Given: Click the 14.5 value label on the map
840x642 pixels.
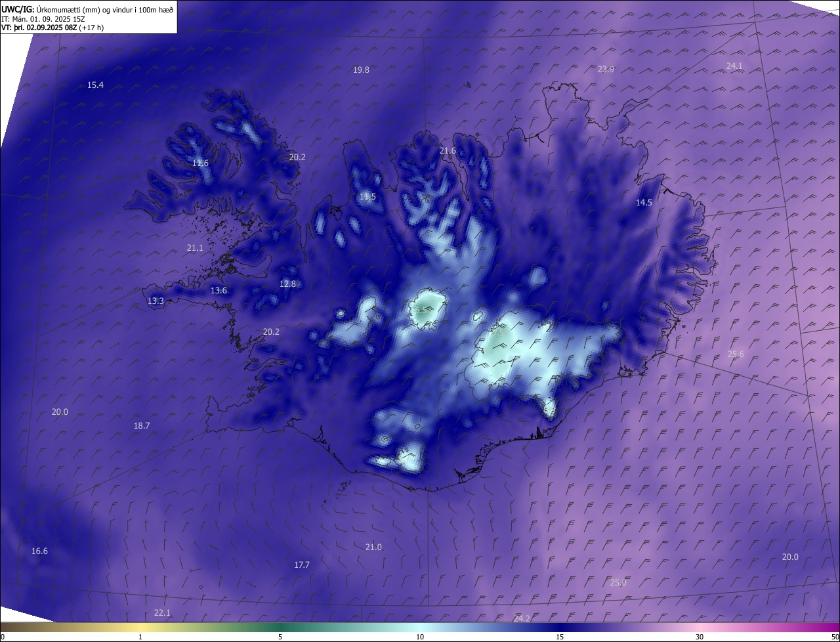Looking at the screenshot, I should coord(644,203).
